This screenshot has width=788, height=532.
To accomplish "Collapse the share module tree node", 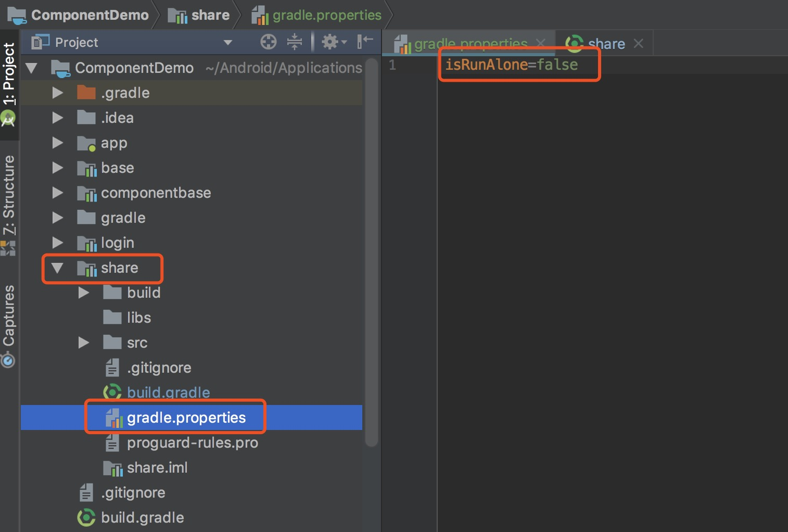I will click(x=57, y=268).
